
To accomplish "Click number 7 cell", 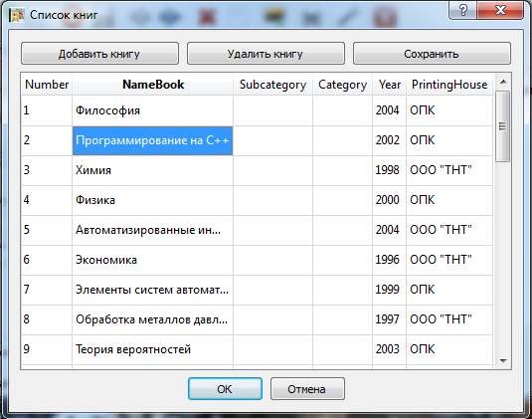I will tap(47, 290).
